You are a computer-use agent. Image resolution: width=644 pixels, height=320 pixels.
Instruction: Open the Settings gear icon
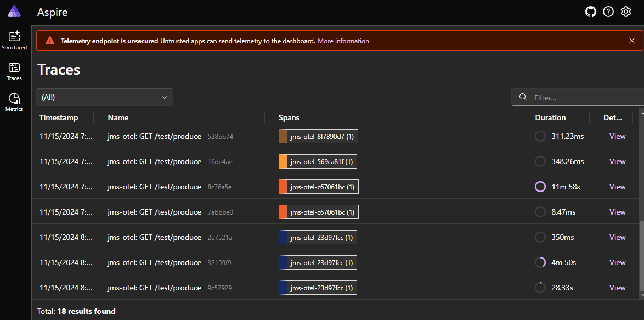(x=625, y=12)
